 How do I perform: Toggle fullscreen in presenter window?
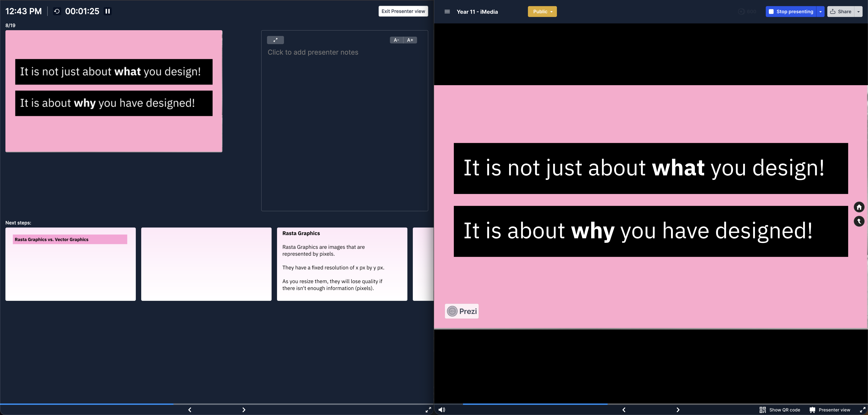click(428, 410)
